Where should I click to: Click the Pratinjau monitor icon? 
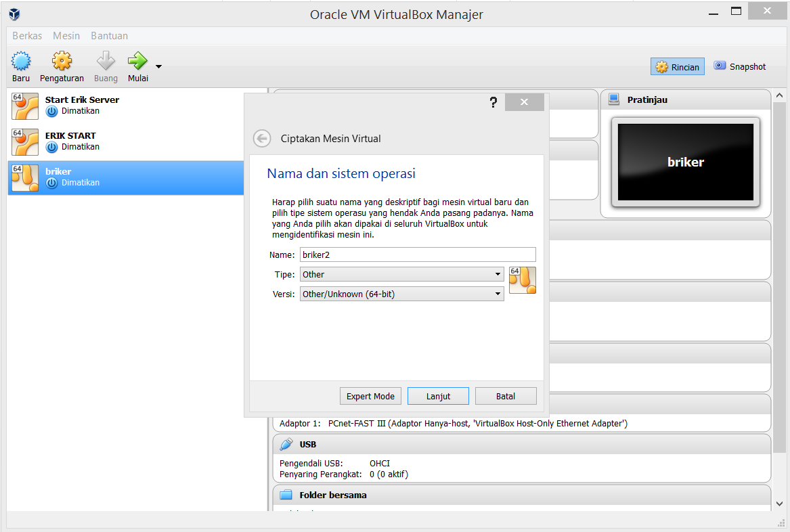(614, 99)
